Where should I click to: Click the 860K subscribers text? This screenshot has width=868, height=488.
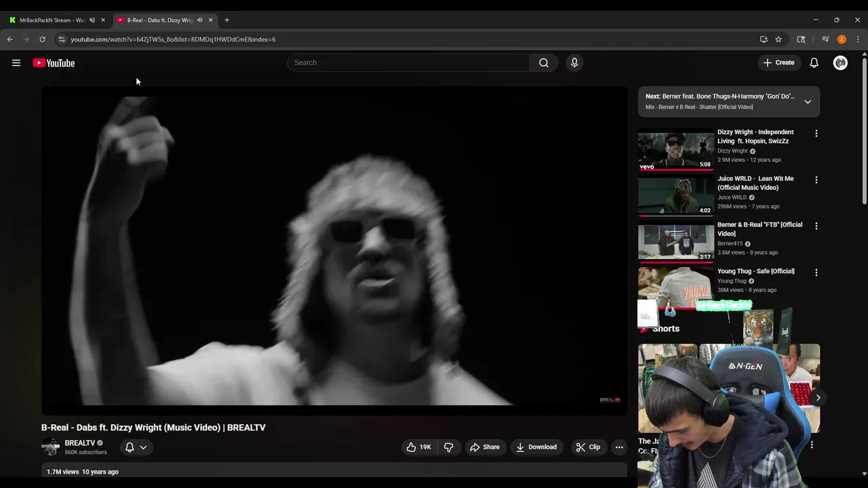tap(85, 452)
